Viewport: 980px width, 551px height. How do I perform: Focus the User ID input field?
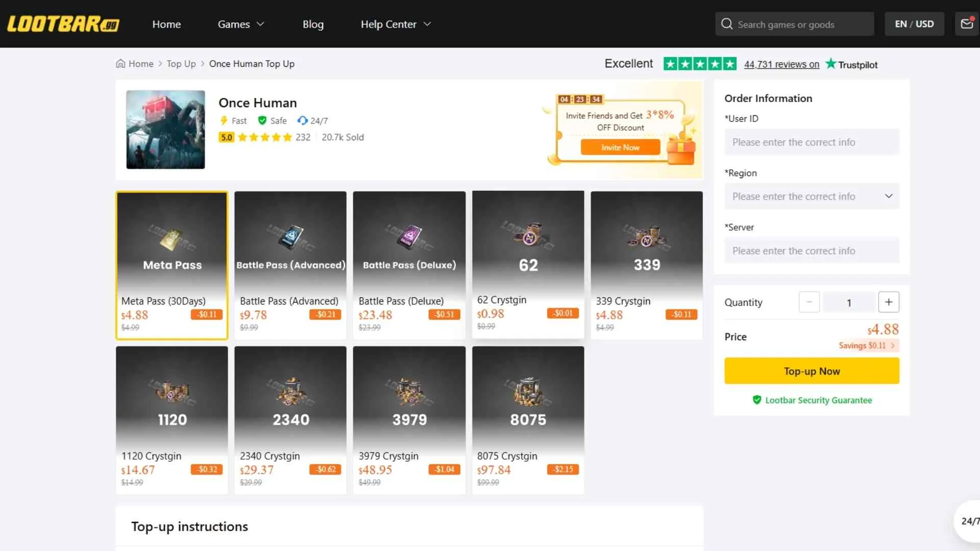point(812,142)
